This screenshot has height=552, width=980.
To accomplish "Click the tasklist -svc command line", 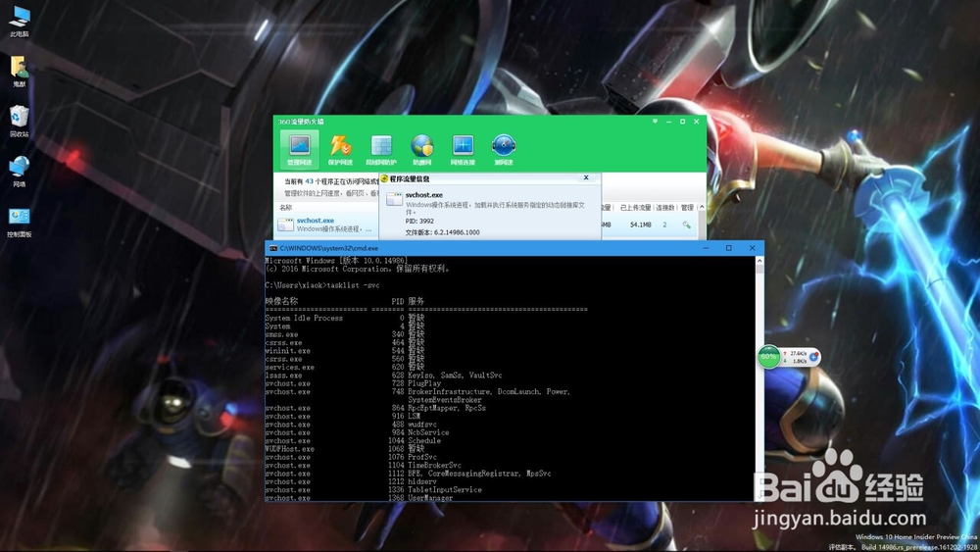I will click(321, 285).
